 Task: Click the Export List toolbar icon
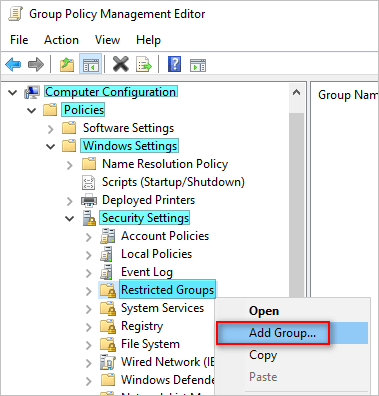tap(144, 64)
